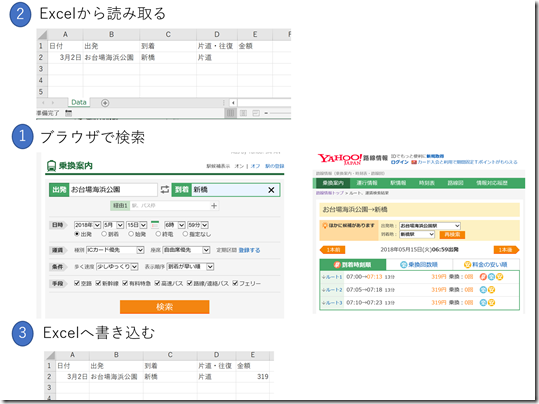Clear the 到着 field with X icon
The width and height of the screenshot is (539, 404).
(x=271, y=190)
